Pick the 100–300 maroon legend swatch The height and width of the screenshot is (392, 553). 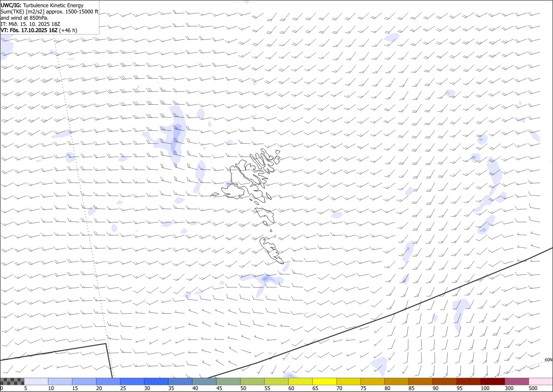pos(492,381)
